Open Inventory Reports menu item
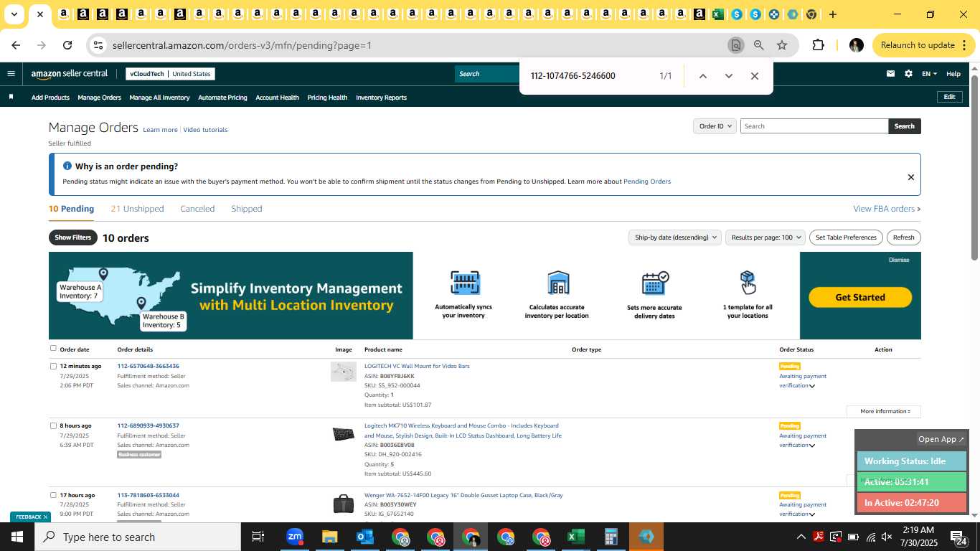 click(381, 98)
